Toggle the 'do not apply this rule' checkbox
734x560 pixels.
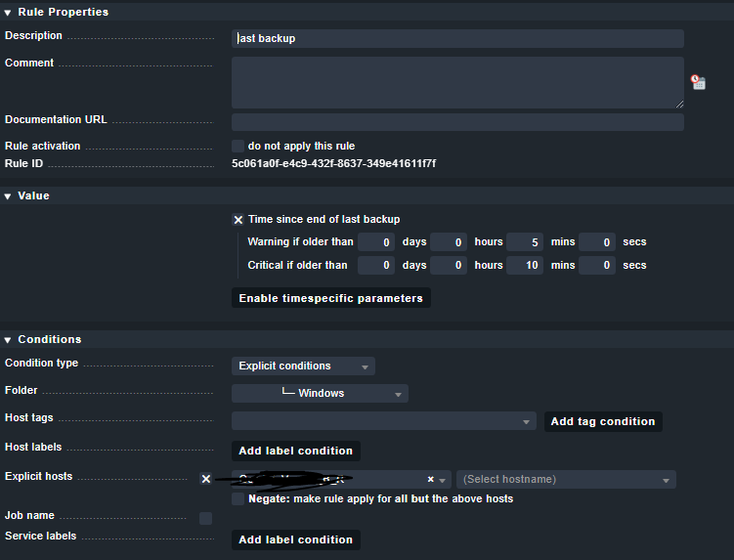tap(237, 146)
